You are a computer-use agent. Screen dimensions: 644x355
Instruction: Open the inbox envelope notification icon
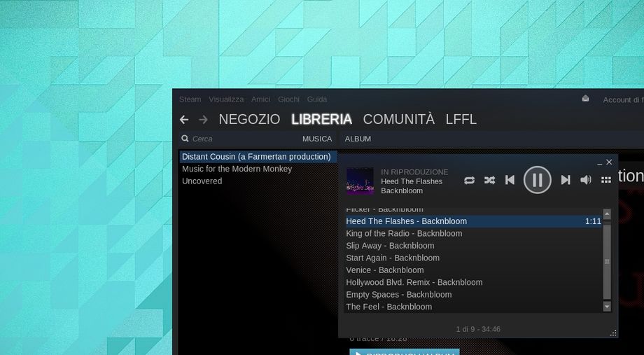(585, 99)
